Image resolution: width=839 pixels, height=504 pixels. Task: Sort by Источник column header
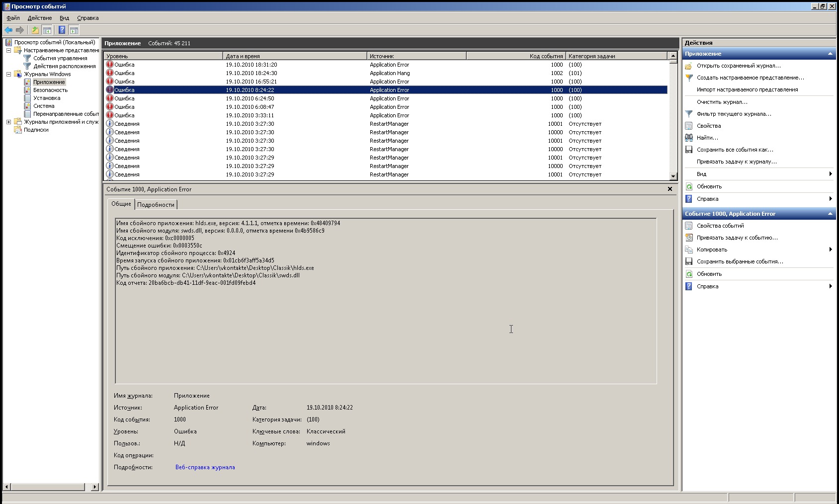click(417, 56)
